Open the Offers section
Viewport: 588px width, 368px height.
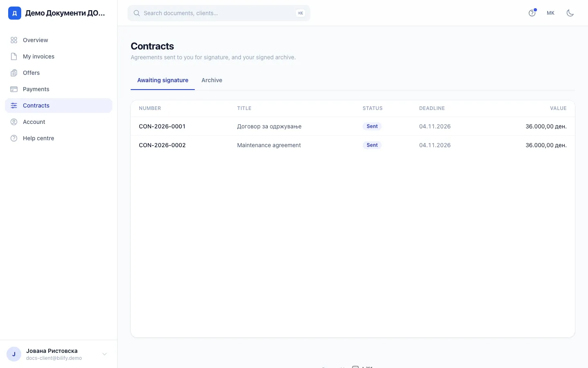click(x=59, y=73)
